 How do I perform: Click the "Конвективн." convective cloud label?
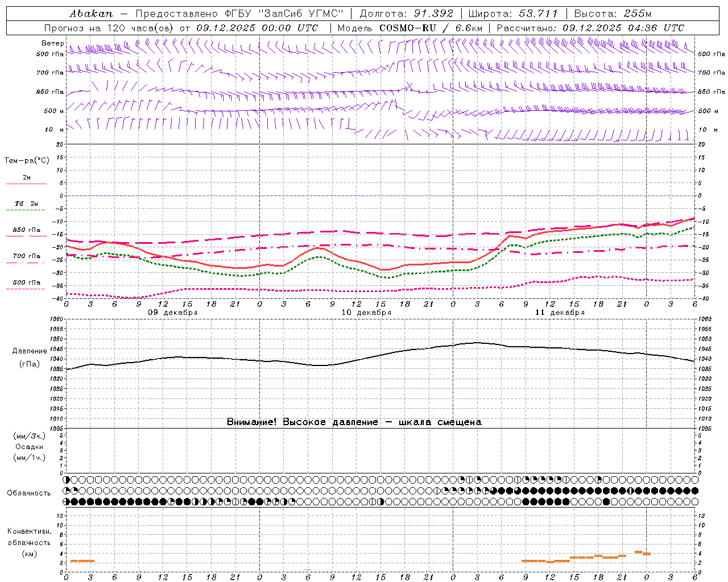29,531
